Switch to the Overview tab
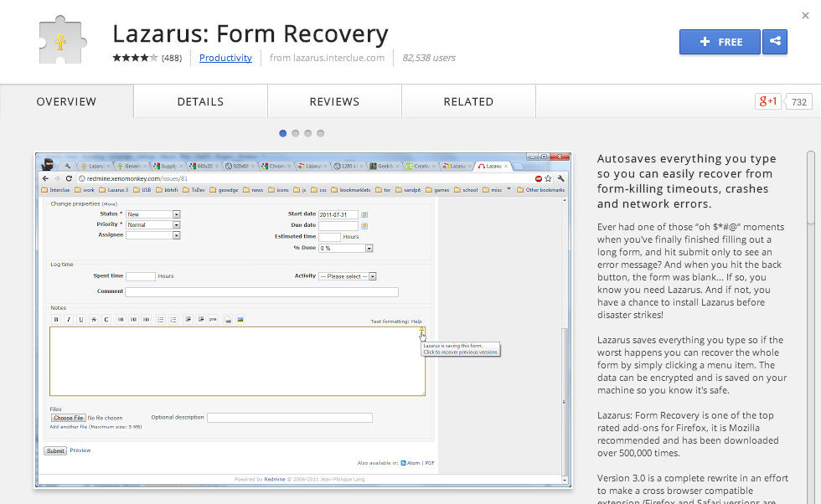This screenshot has height=504, width=821. click(66, 101)
